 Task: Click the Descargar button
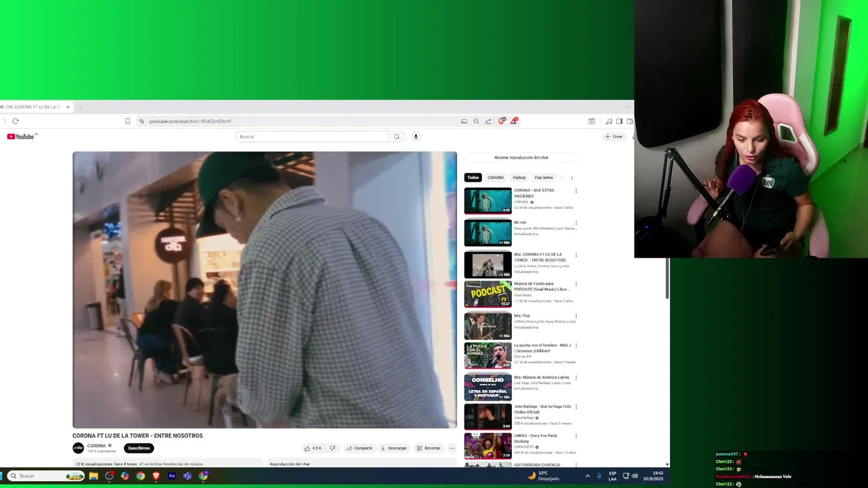(394, 448)
